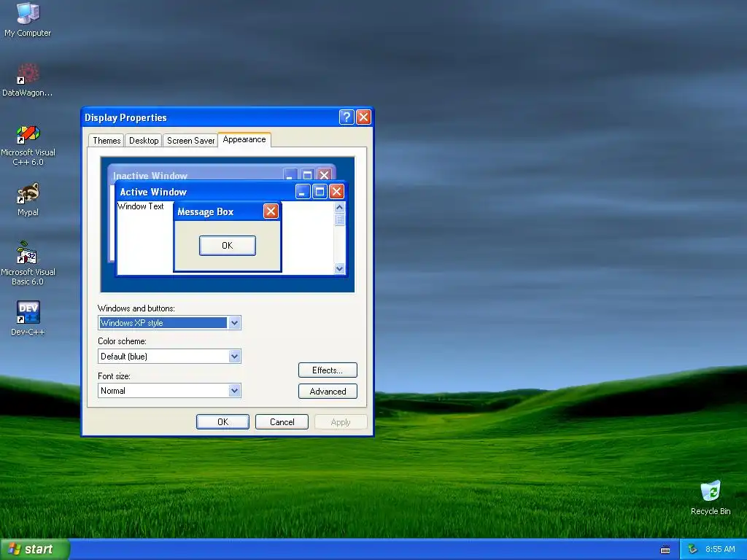Click the preview scrollbar down arrow

click(339, 268)
